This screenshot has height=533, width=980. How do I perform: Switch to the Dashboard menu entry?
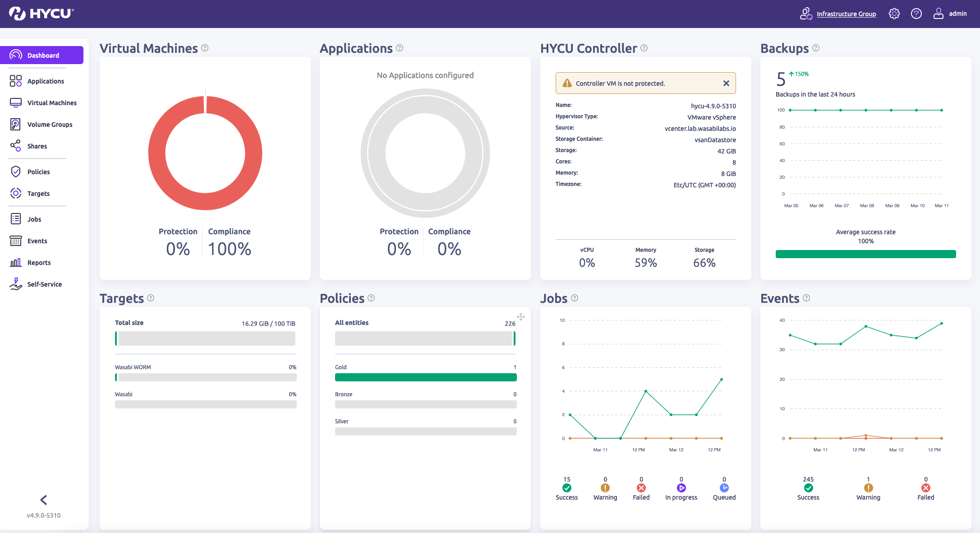[43, 55]
